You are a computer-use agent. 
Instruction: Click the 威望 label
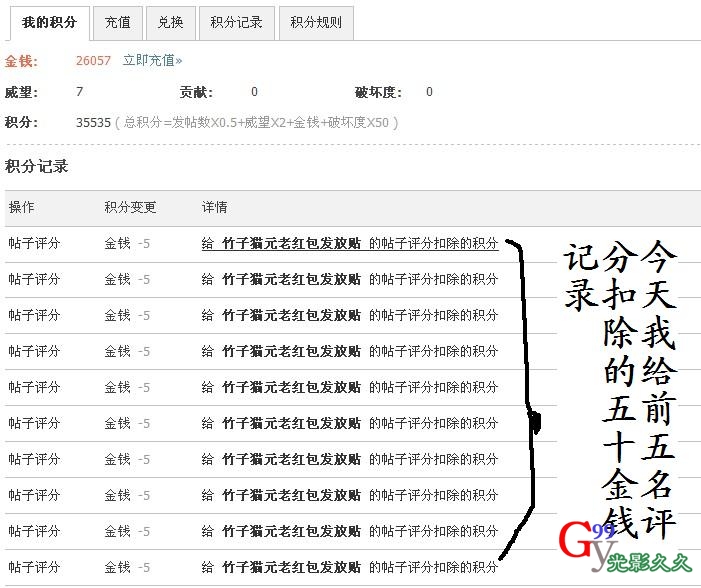click(x=21, y=93)
